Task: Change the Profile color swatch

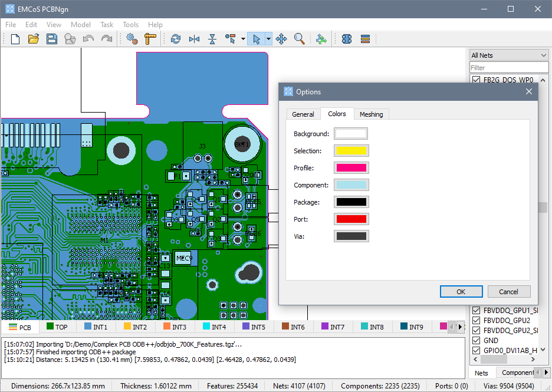Action: [351, 168]
